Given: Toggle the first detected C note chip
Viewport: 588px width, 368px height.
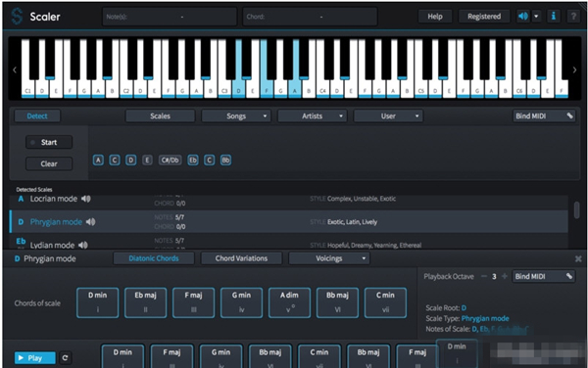Looking at the screenshot, I should (x=115, y=161).
